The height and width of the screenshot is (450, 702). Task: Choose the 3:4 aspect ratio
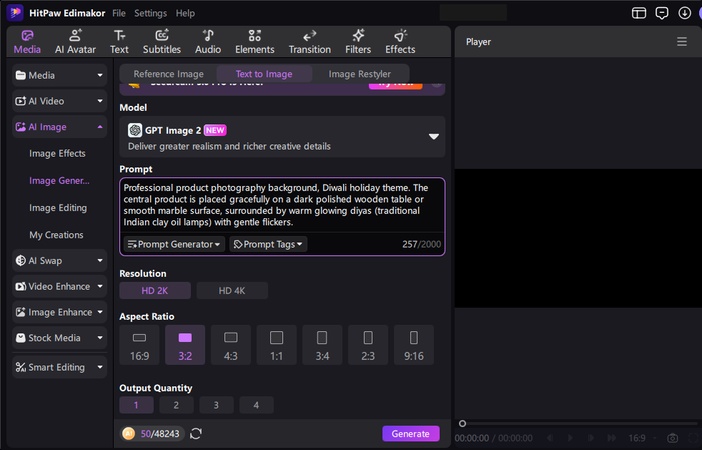322,345
